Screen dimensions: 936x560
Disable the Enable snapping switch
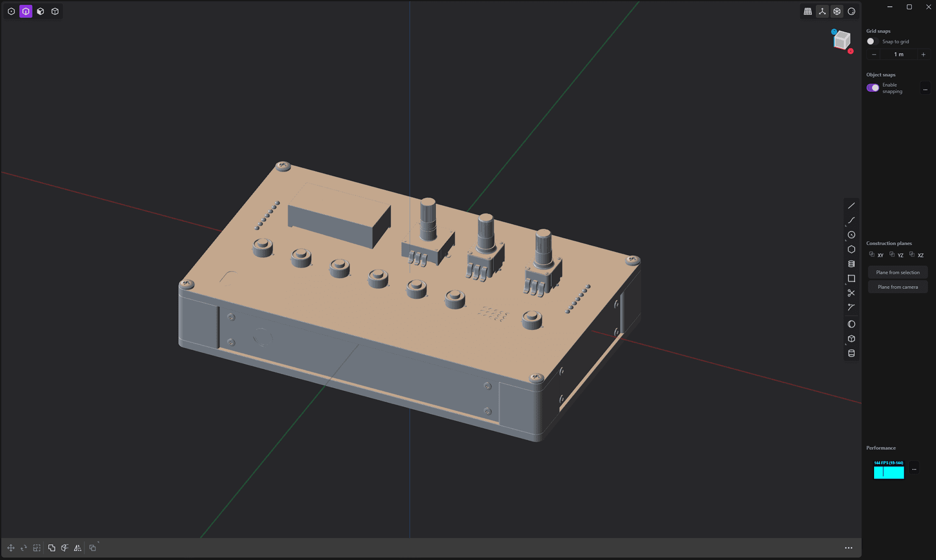coord(873,88)
